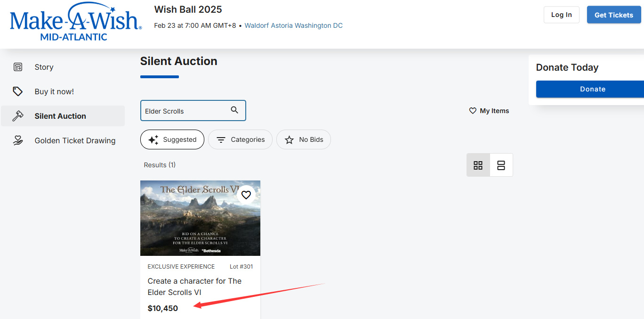Click the Get Tickets button
This screenshot has height=319, width=644.
[613, 15]
